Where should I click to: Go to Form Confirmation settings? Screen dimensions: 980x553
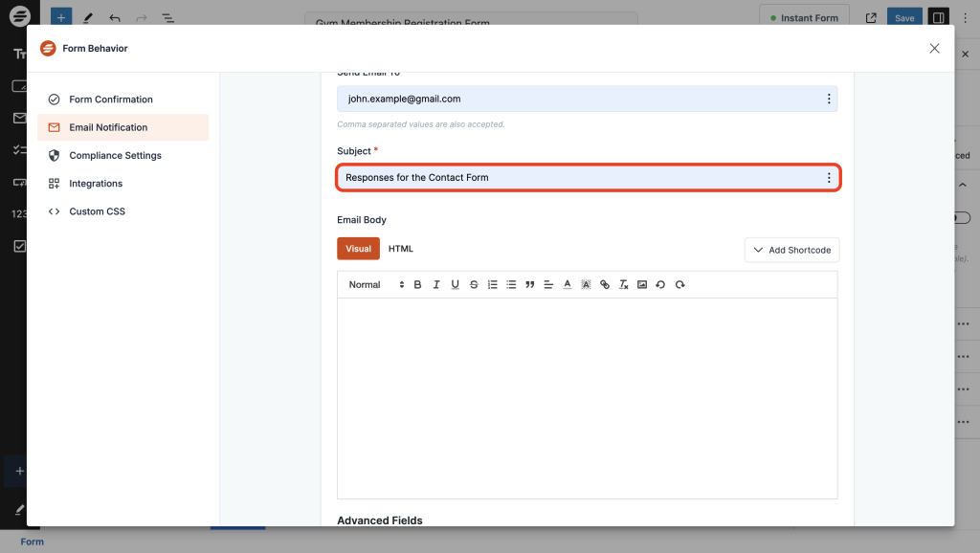(x=110, y=100)
